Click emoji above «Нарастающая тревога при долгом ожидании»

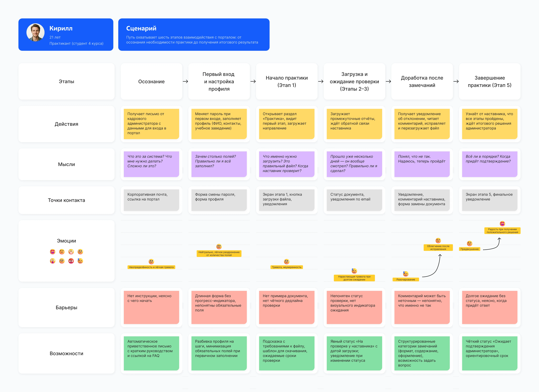[354, 271]
